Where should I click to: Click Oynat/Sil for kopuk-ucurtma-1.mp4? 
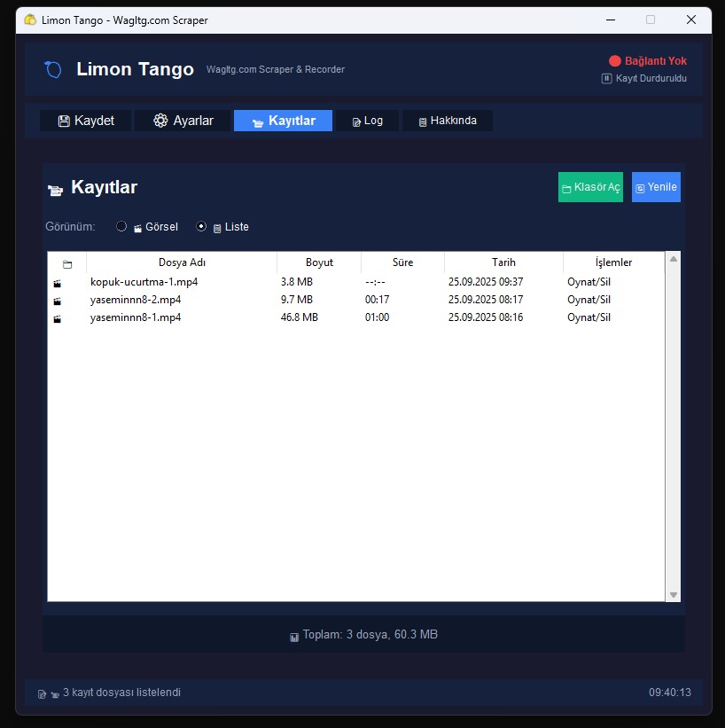[589, 282]
